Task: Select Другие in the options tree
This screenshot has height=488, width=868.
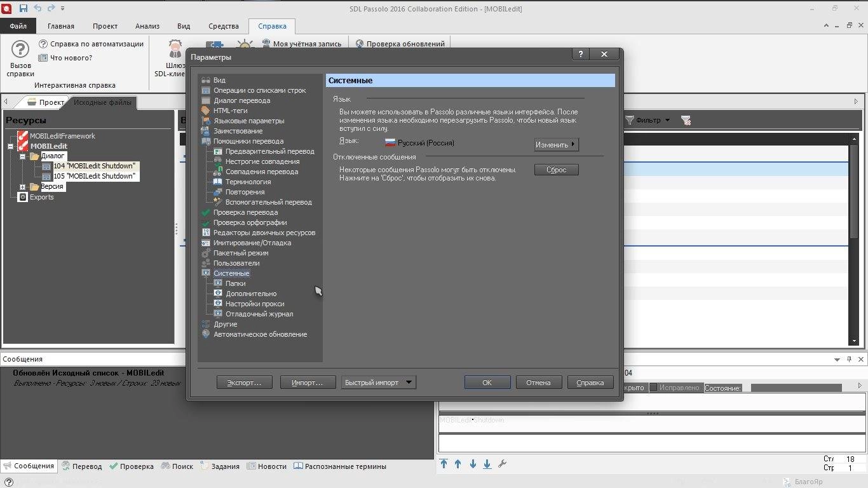Action: (x=226, y=324)
